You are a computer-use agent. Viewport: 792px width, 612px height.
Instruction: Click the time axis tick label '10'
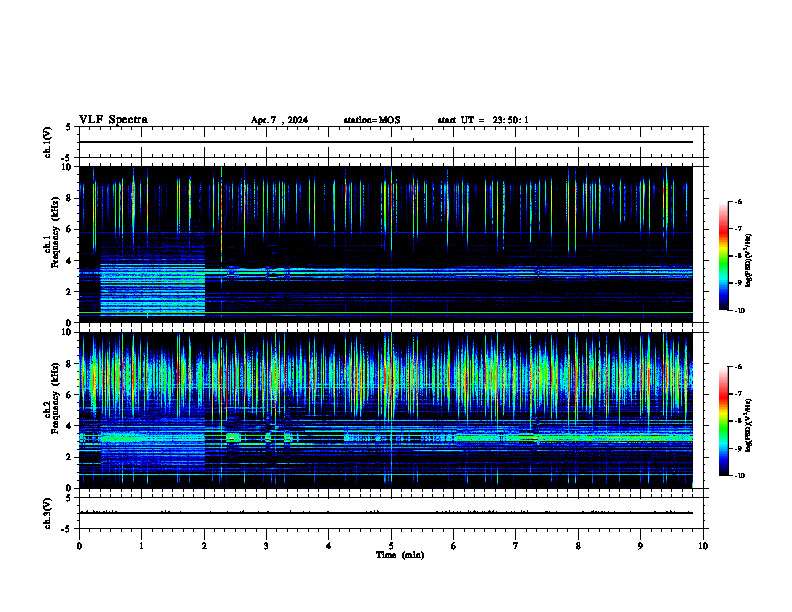(x=703, y=546)
